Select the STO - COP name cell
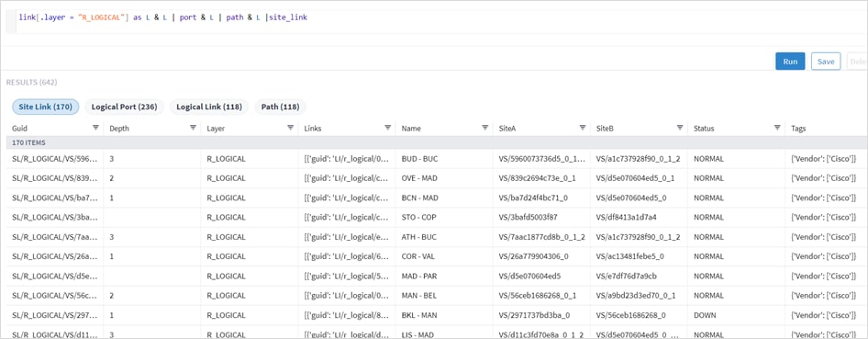 (419, 217)
